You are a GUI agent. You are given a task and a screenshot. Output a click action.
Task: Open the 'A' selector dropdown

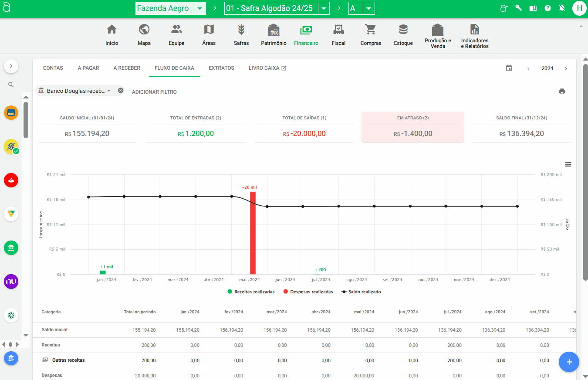[368, 8]
